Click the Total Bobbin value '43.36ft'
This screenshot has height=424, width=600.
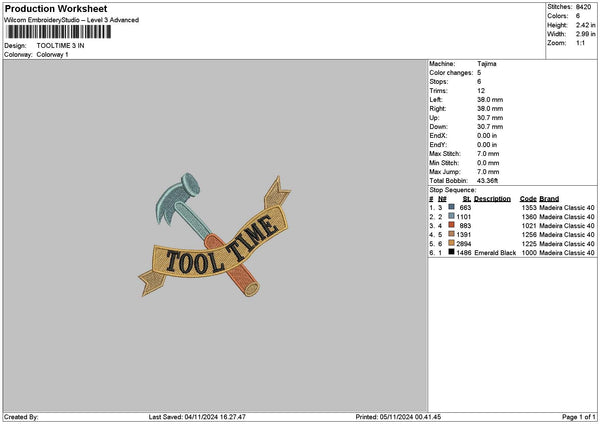click(x=488, y=181)
